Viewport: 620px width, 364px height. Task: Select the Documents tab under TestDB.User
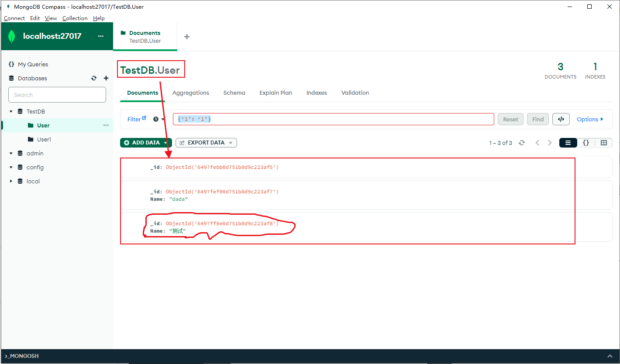143,93
